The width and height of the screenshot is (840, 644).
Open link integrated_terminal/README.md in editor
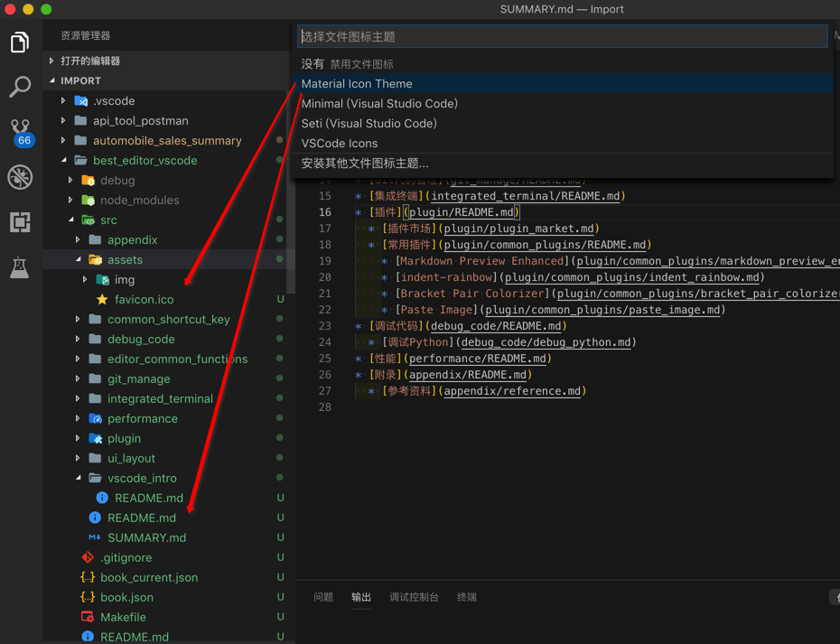click(525, 196)
